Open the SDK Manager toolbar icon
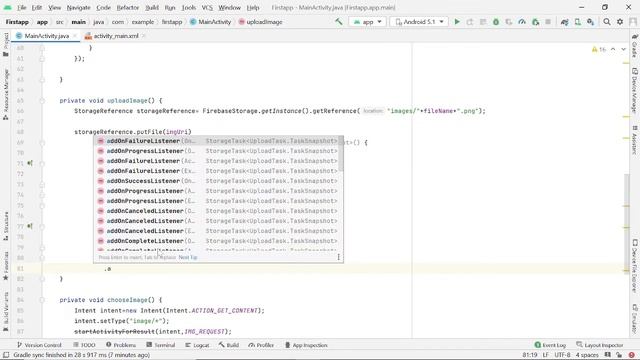This screenshot has width=640, height=360. coord(591,22)
